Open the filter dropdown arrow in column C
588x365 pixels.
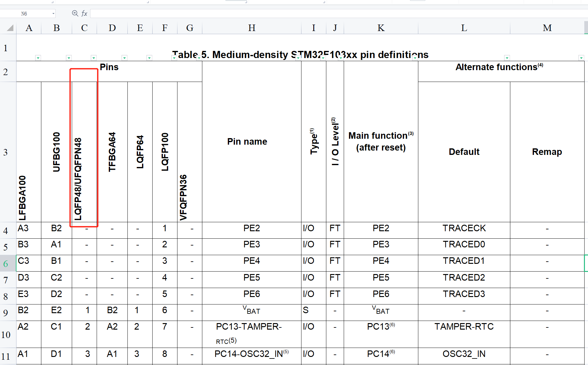coord(94,58)
